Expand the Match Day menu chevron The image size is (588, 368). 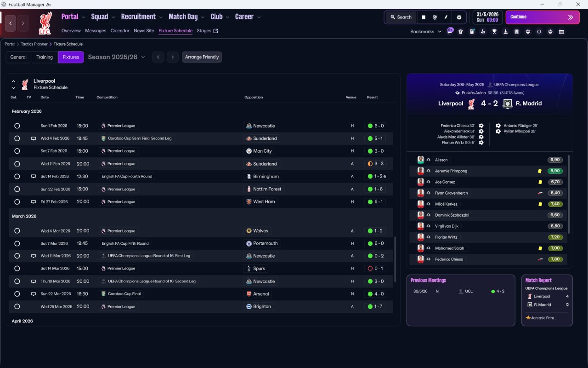[x=203, y=17]
